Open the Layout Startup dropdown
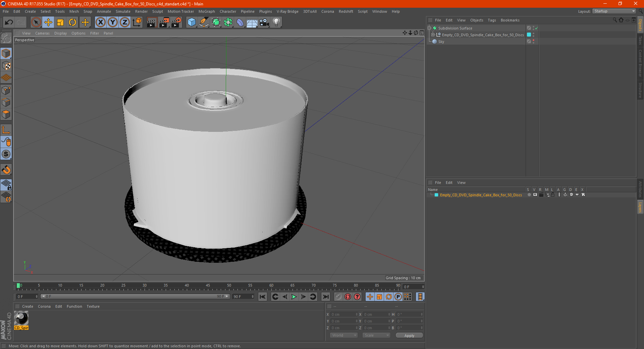 (x=614, y=11)
